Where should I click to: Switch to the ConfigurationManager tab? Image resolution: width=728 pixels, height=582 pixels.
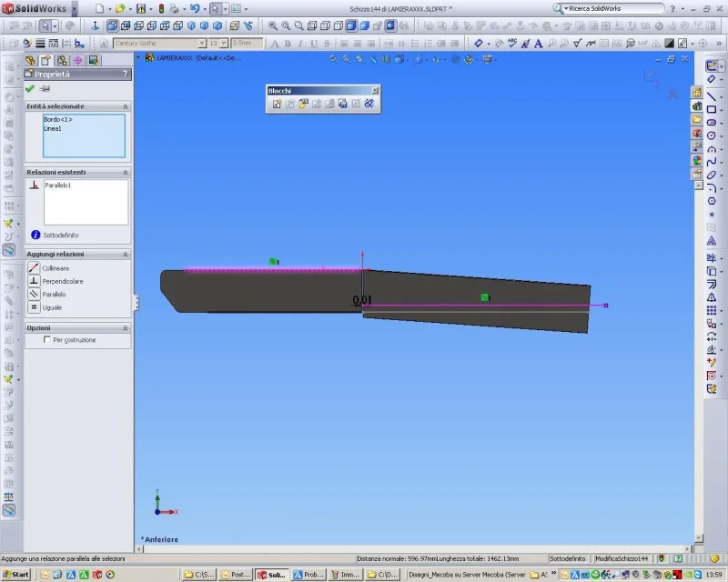click(x=62, y=60)
